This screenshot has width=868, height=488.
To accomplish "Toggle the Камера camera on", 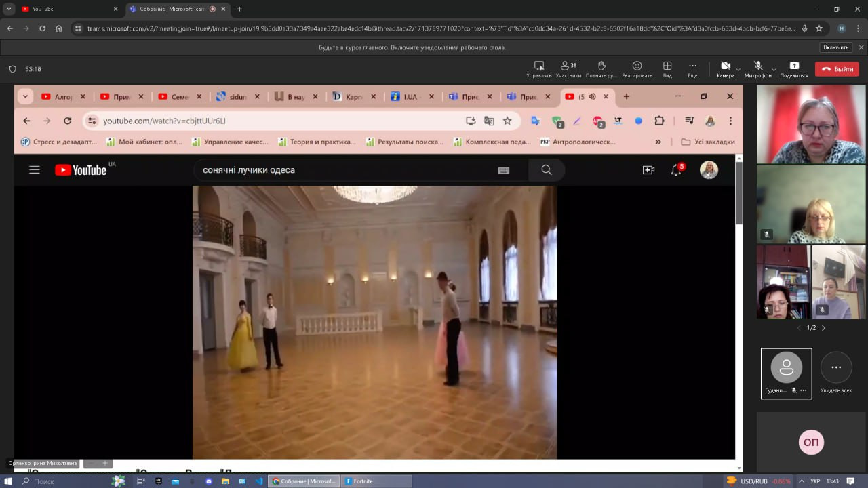I will click(x=725, y=66).
